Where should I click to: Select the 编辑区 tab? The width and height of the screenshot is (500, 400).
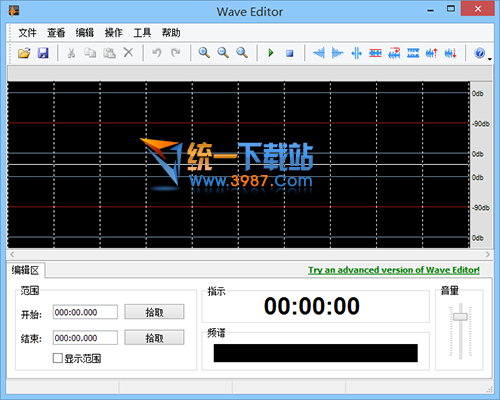pyautogui.click(x=25, y=270)
